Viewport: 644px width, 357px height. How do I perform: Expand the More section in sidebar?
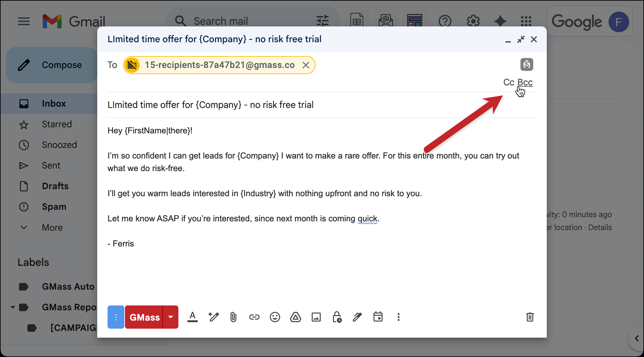coord(52,227)
